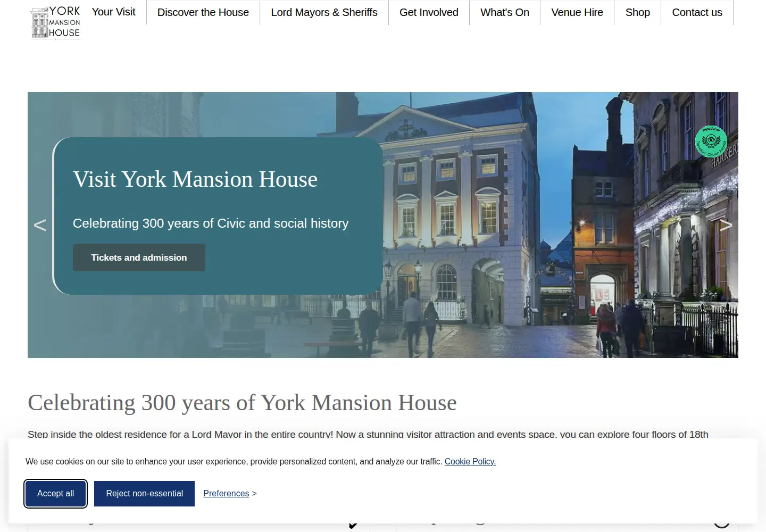This screenshot has height=532, width=766.
Task: Open the What's On menu
Action: click(505, 12)
